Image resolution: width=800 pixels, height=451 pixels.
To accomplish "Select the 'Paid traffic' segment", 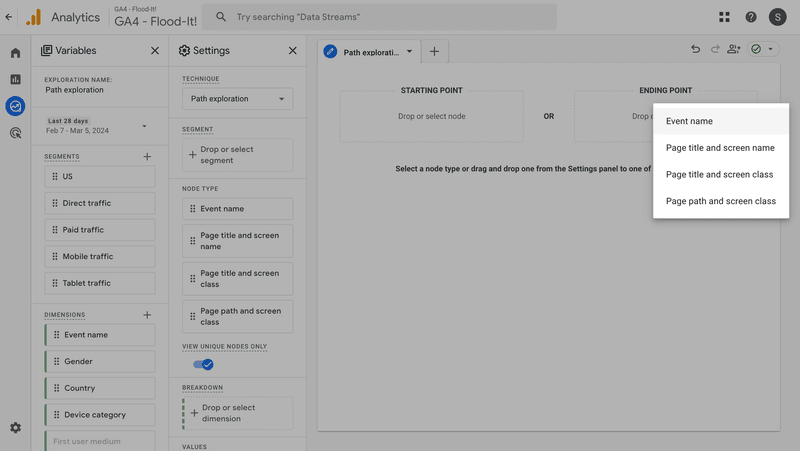I will (x=100, y=230).
